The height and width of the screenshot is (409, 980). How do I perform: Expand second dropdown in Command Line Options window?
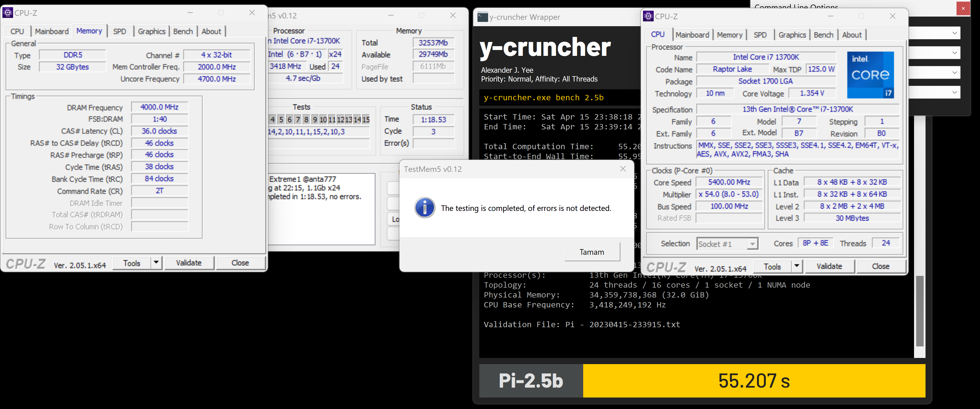[955, 53]
